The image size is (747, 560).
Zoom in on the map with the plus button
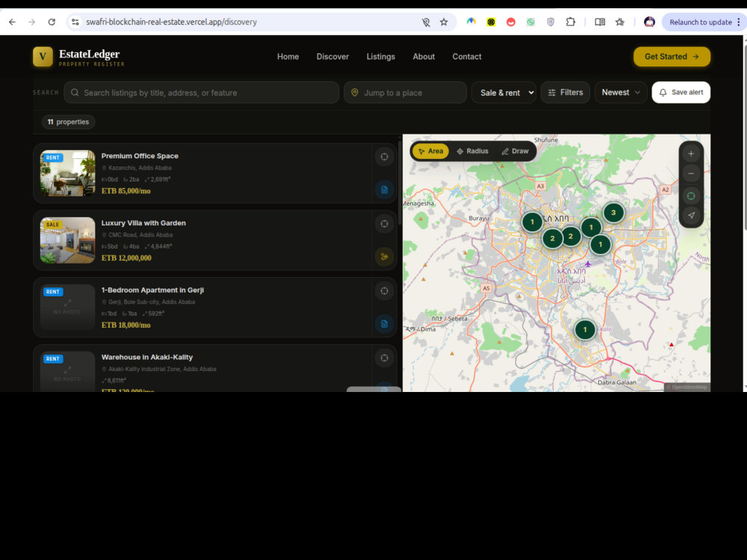point(691,154)
